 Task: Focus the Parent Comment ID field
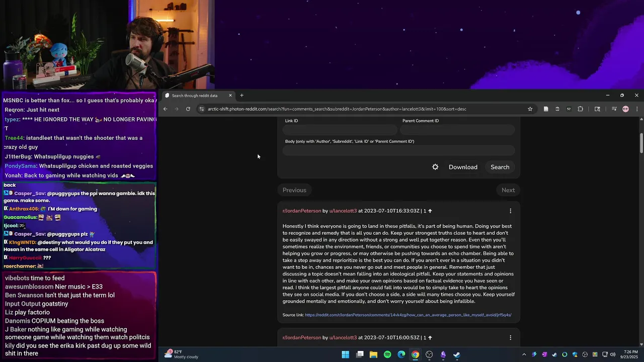(x=457, y=130)
